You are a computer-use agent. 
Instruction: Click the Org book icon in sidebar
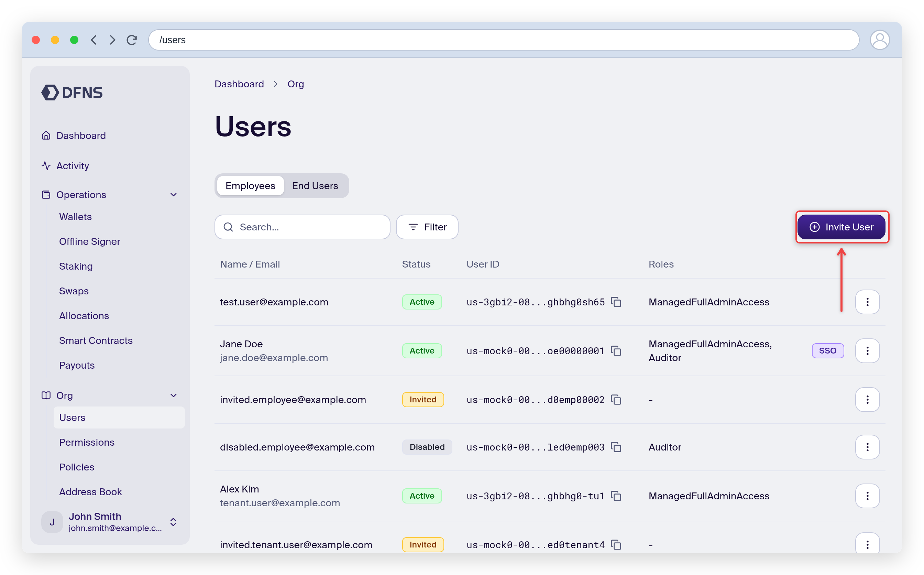(46, 395)
